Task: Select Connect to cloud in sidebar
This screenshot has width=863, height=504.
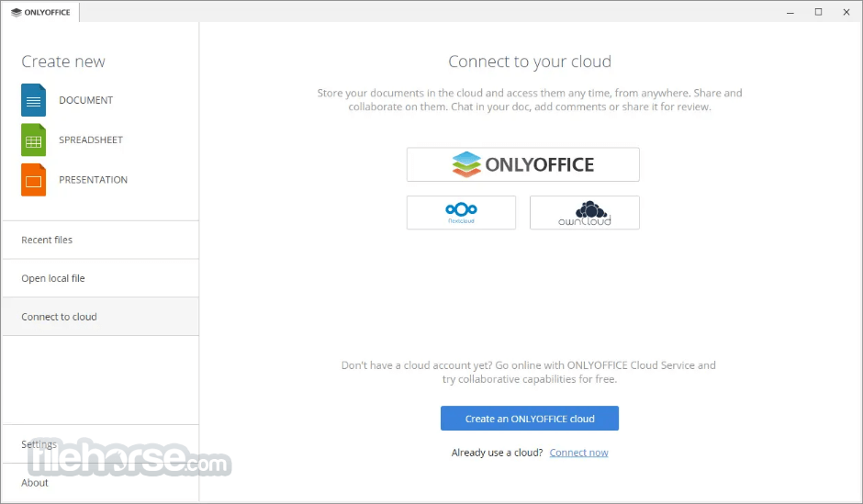Action: point(100,317)
